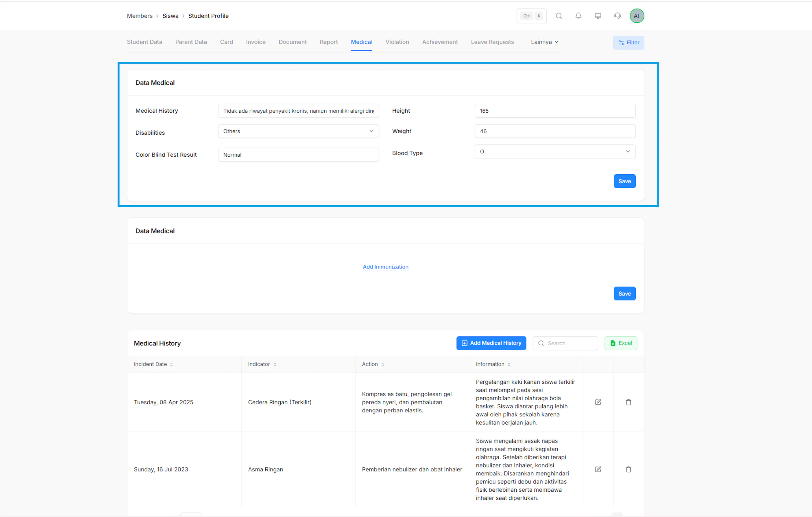View the Achievement tab

coord(440,42)
